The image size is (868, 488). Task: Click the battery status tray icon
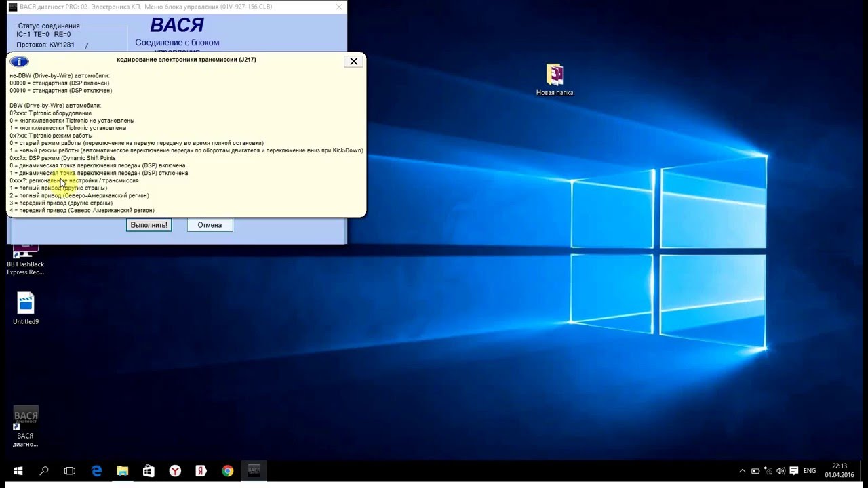755,471
